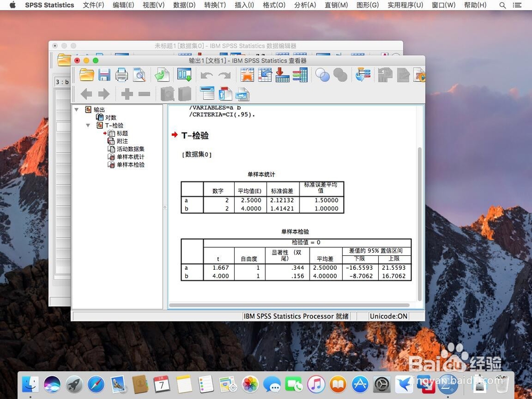Click the Insert text icon with blue arrow
This screenshot has width=532, height=399.
tap(243, 94)
